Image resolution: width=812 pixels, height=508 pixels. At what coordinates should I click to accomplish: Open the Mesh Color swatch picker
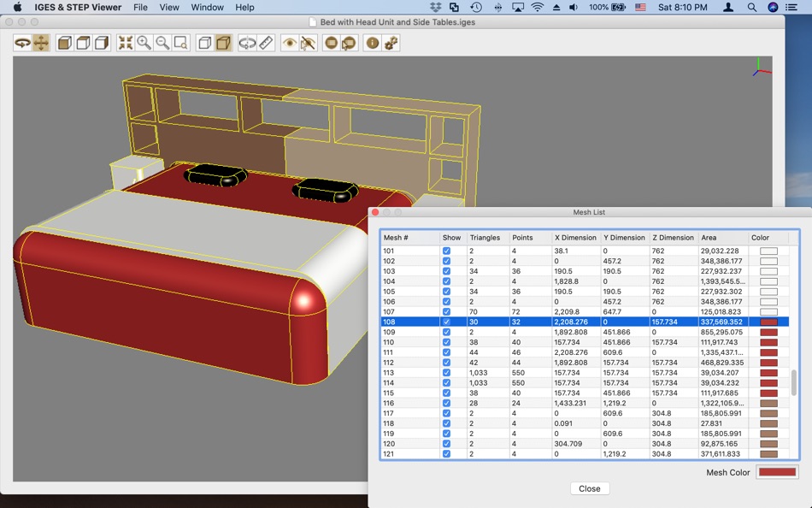(x=777, y=472)
